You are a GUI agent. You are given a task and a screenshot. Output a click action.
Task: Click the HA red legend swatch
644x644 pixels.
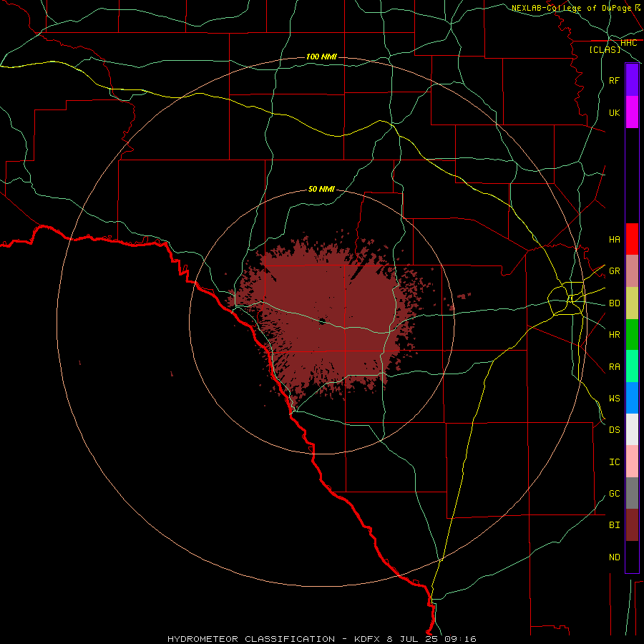pyautogui.click(x=632, y=239)
